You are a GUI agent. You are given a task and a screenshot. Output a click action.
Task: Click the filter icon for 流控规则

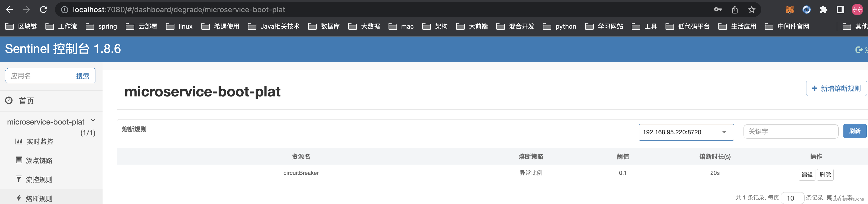click(19, 179)
